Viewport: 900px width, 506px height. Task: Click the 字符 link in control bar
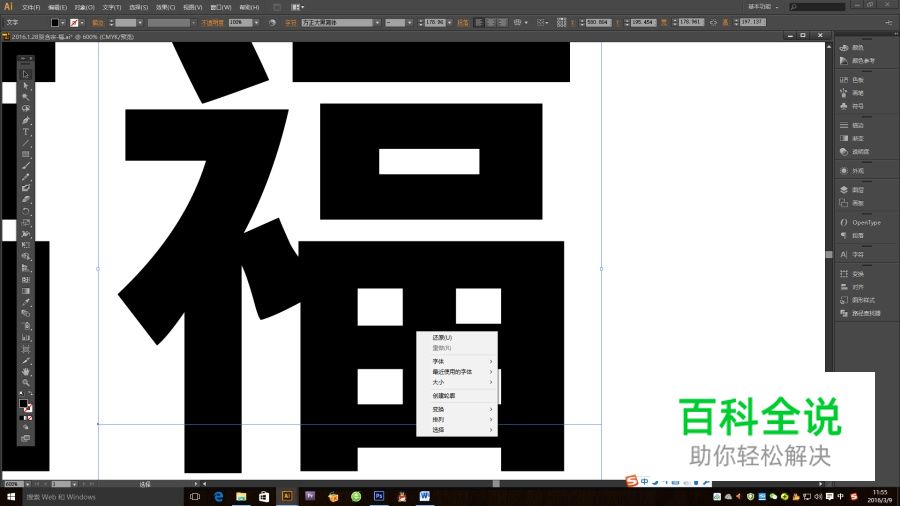(x=291, y=23)
